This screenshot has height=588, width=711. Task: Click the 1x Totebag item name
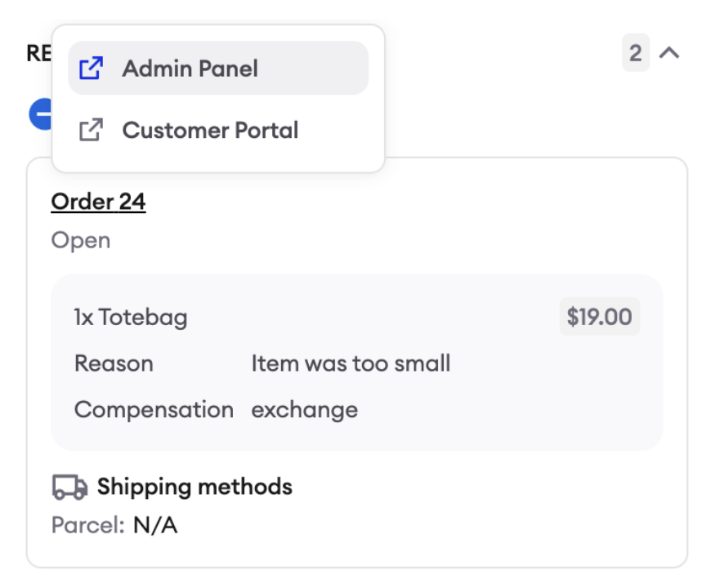131,317
